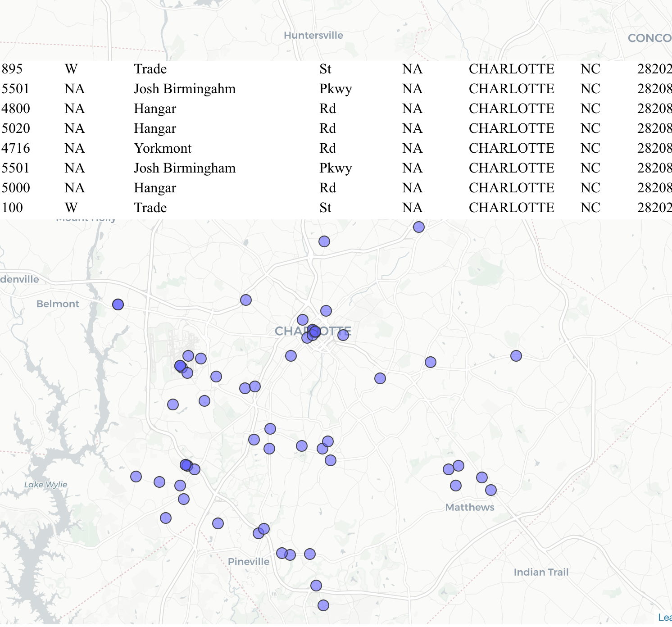This screenshot has width=672, height=627.
Task: Click 'Pkwy' in the Josh Birmingham row
Action: click(x=336, y=168)
